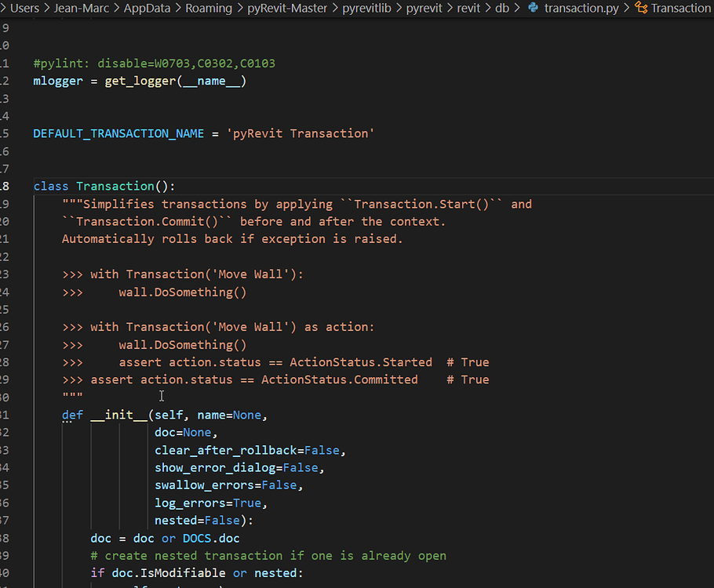
Task: Click the pylint disable comment line
Action: pyautogui.click(x=154, y=64)
